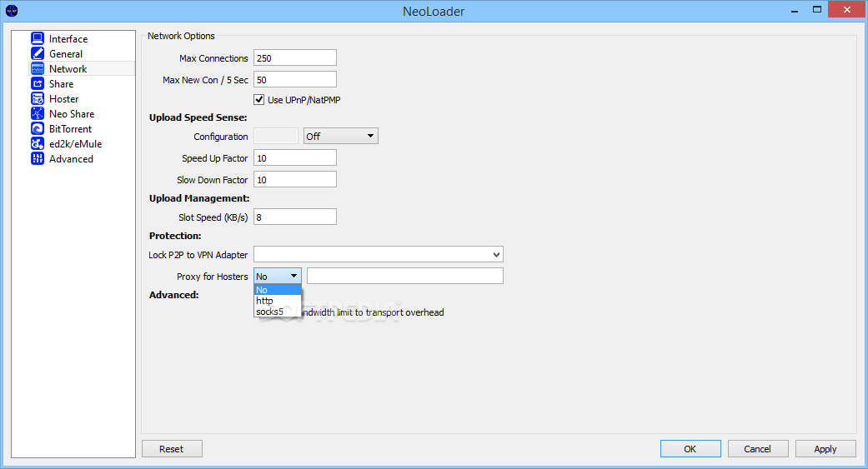Click the proxy address text field
The width and height of the screenshot is (868, 469).
click(405, 276)
